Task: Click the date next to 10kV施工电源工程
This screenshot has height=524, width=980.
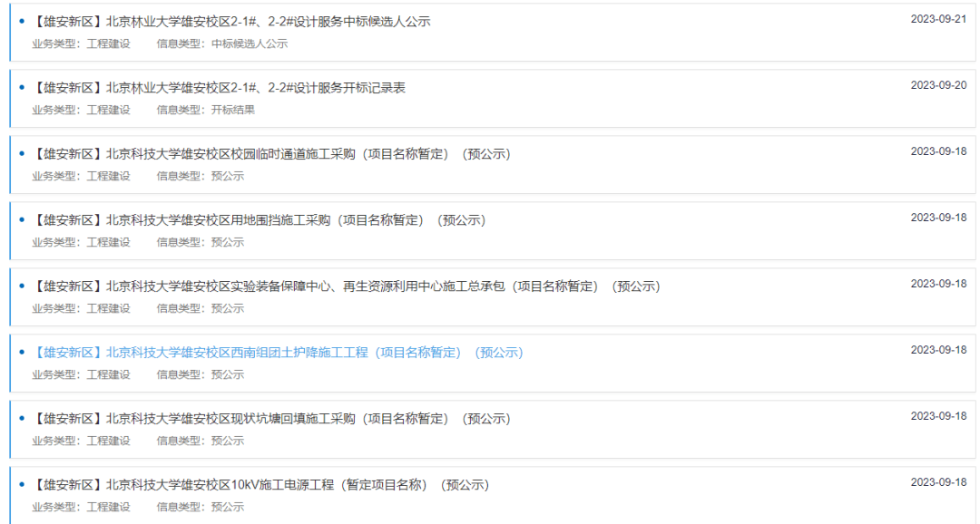Action: (938, 483)
